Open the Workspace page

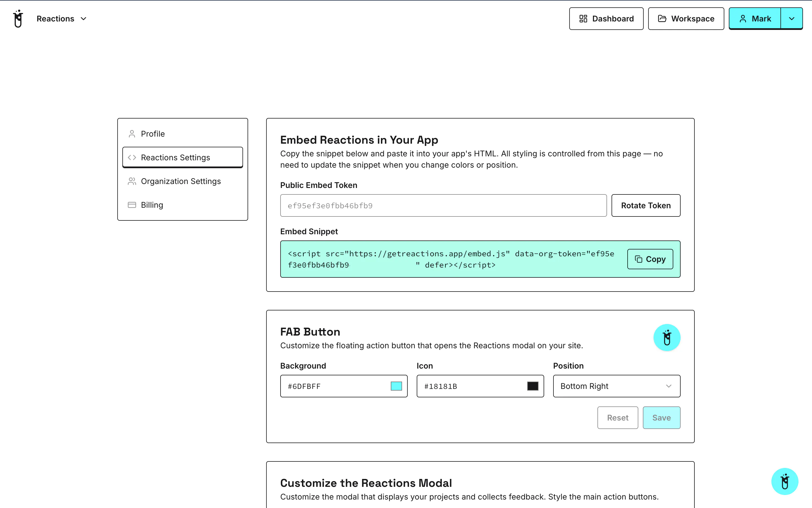686,19
